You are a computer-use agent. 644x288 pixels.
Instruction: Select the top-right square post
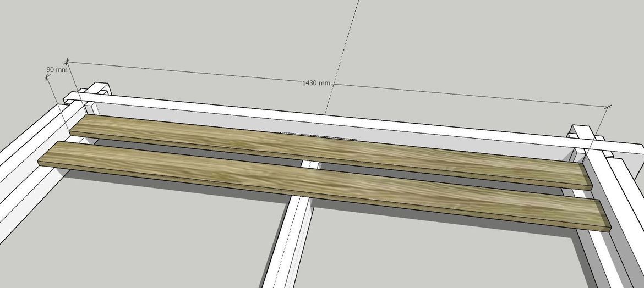click(582, 134)
